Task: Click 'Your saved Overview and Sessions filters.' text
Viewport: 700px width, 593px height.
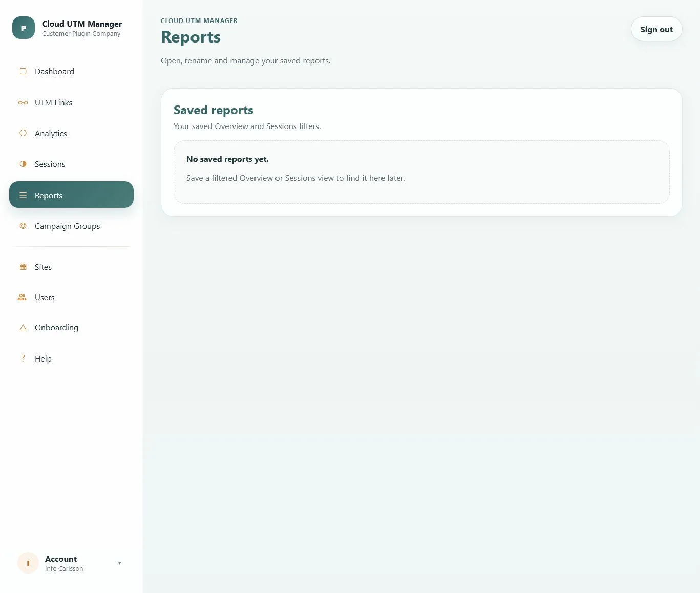Action: [x=247, y=126]
